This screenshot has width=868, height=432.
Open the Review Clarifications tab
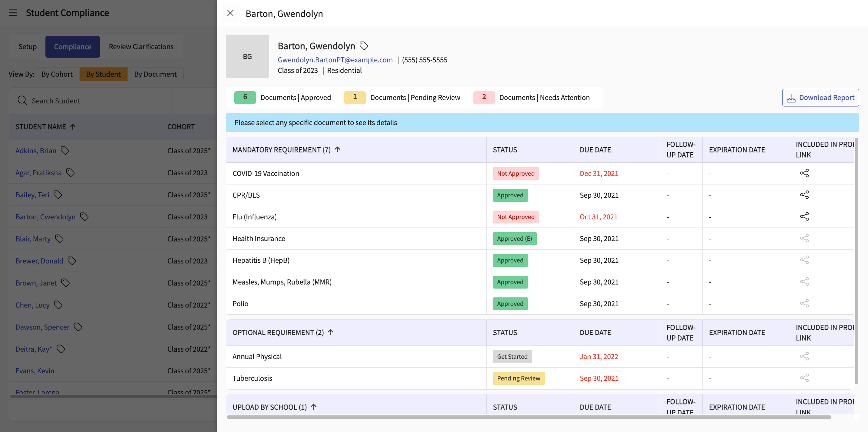(x=141, y=47)
